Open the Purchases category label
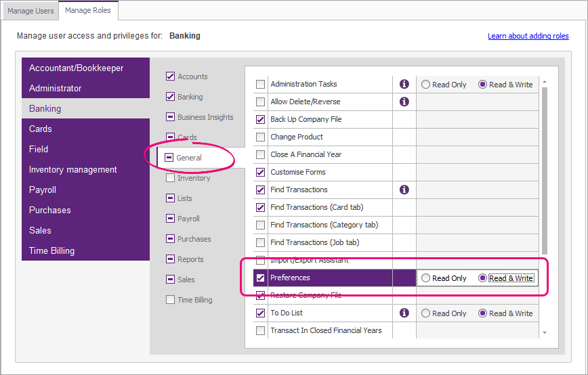Viewport: 588px width, 375px height. click(194, 239)
